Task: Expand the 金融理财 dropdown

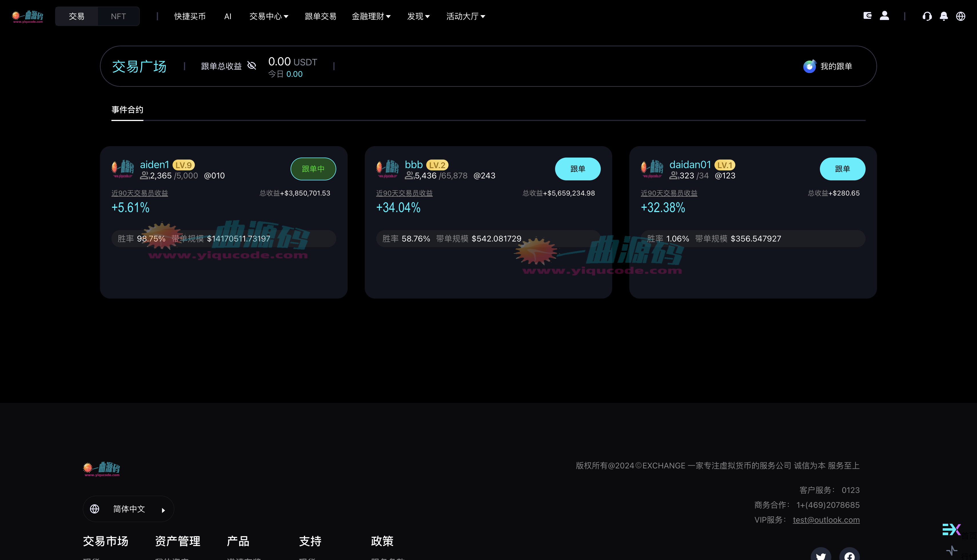Action: [371, 16]
